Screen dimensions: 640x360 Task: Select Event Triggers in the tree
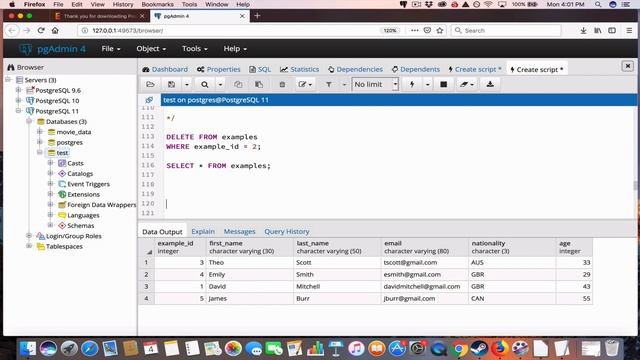click(x=88, y=184)
